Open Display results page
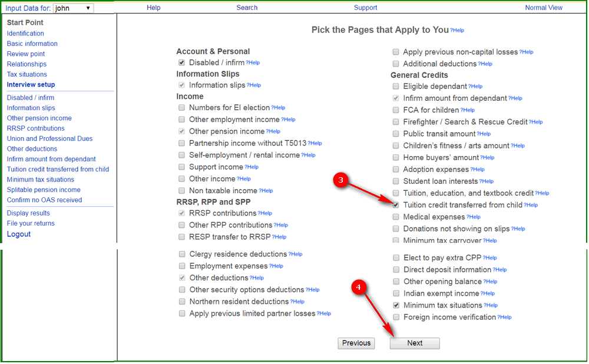589x364 pixels. (x=28, y=213)
